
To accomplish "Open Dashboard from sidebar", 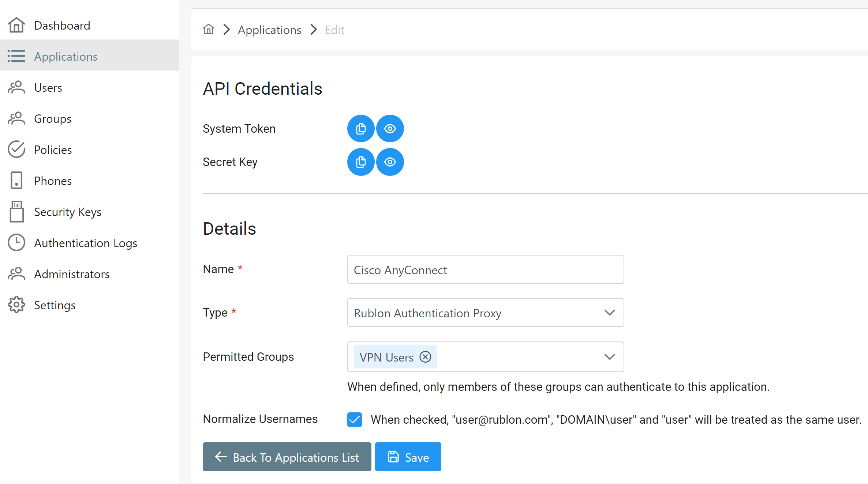I will 62,25.
